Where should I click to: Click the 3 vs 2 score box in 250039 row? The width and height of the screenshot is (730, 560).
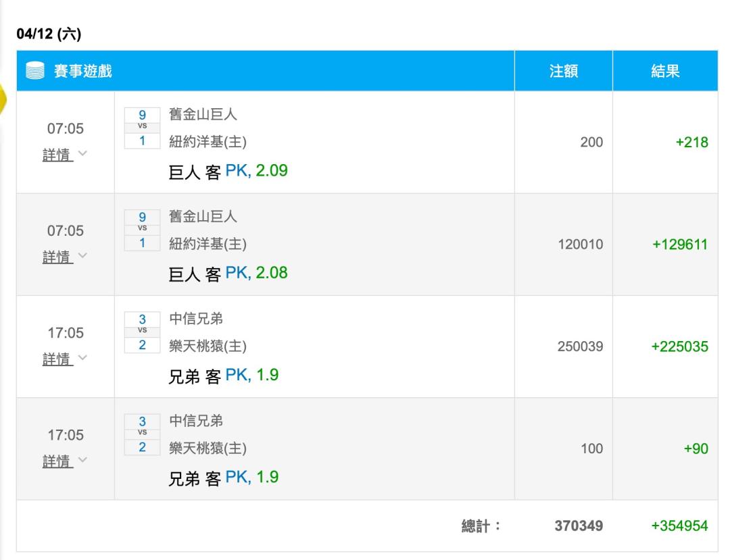(143, 332)
